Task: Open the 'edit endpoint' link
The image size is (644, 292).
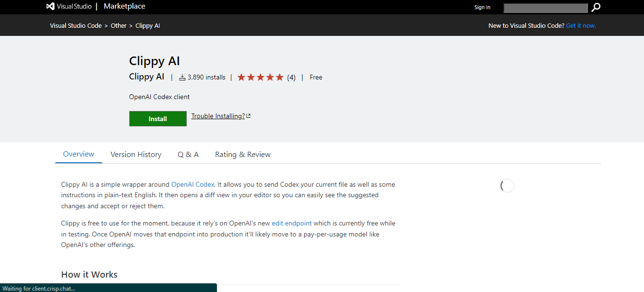Action: (292, 223)
